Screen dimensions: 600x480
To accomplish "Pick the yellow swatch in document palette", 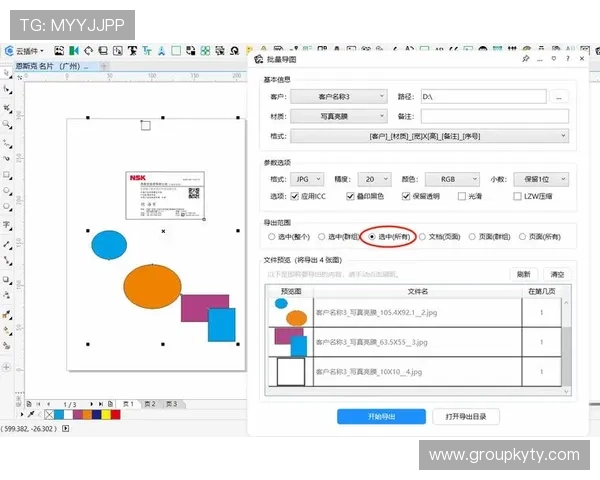I will tap(106, 415).
